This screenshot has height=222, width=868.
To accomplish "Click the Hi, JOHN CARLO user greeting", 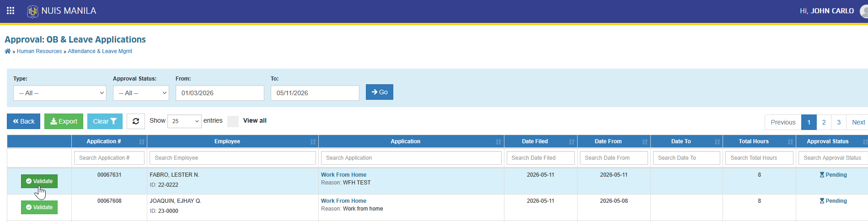I will pos(827,11).
